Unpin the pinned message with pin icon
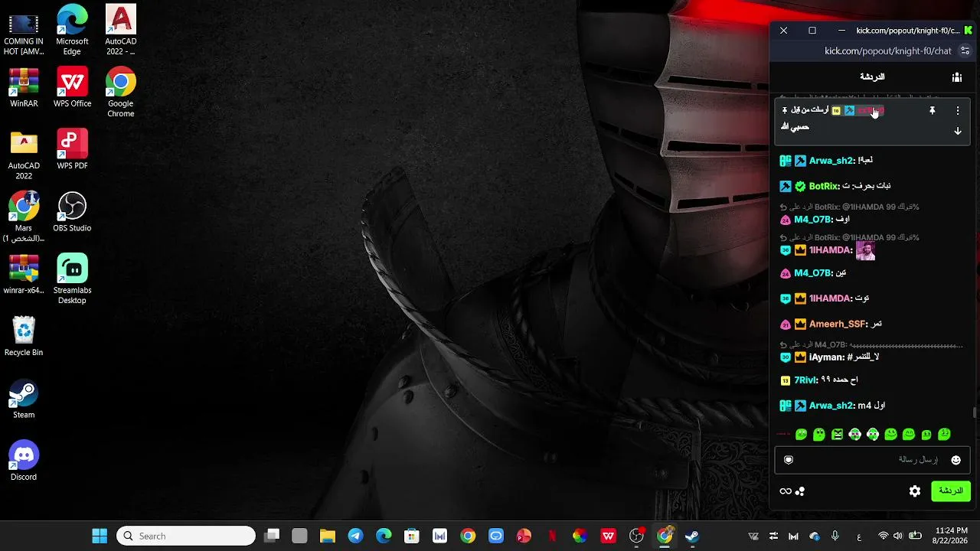Screen dimensions: 980x551 click(933, 111)
